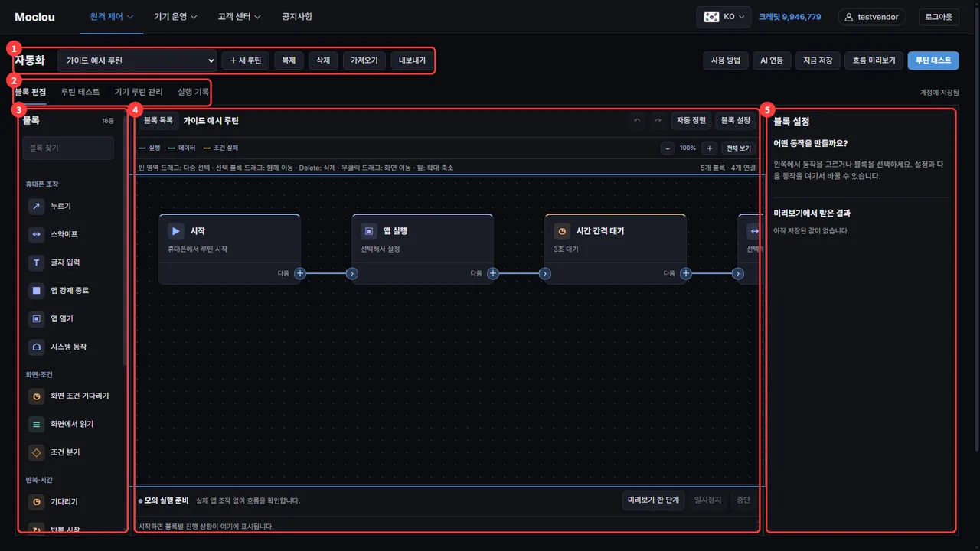Zoom in the canvas with plus
Screen dimensions: 980x551
(709, 148)
